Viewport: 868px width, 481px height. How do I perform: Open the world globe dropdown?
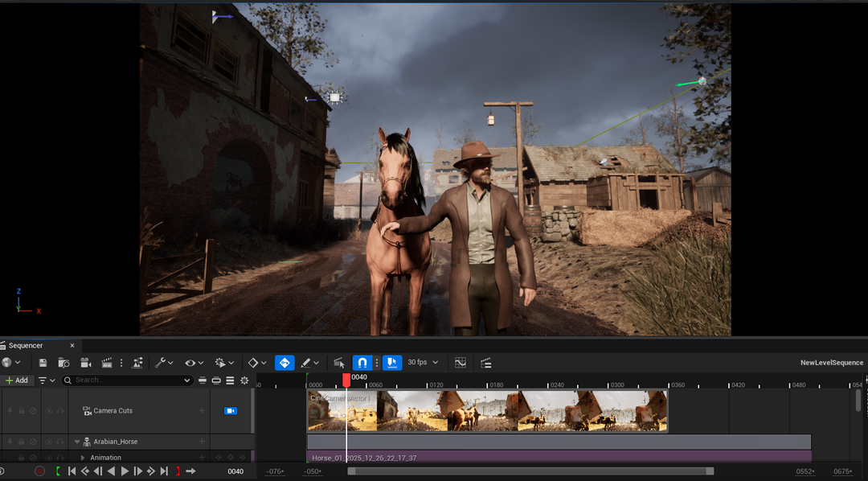click(10, 363)
